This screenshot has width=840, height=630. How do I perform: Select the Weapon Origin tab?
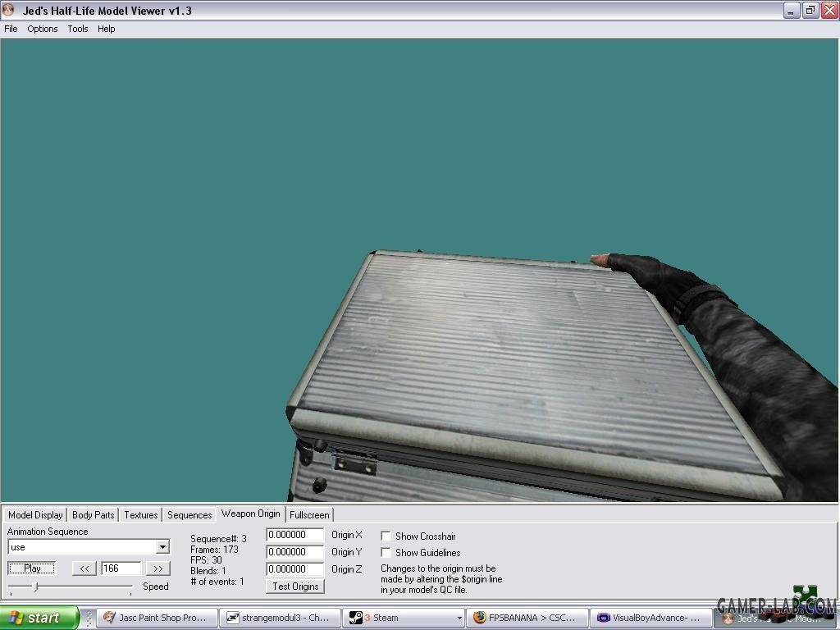pos(251,514)
